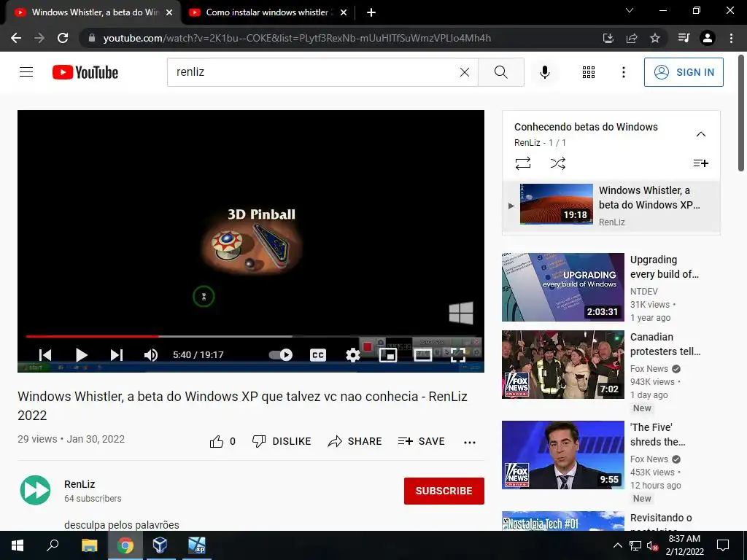
Task: Close the Como instalar windows whistler tab
Action: click(x=344, y=13)
